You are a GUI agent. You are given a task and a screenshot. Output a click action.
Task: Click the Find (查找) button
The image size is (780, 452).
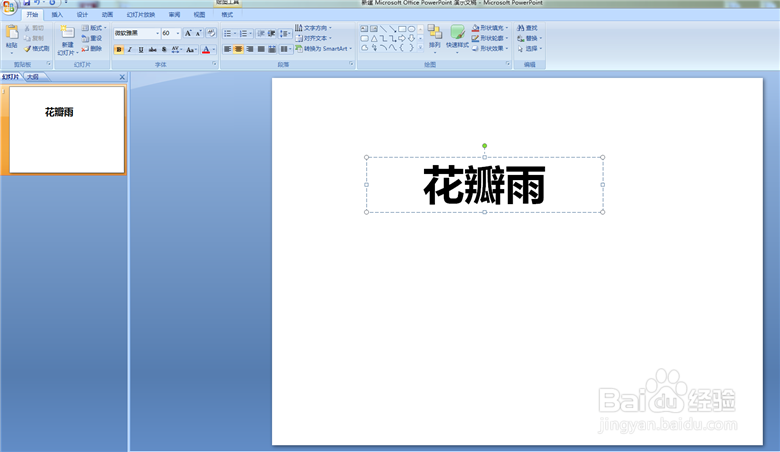click(x=527, y=28)
